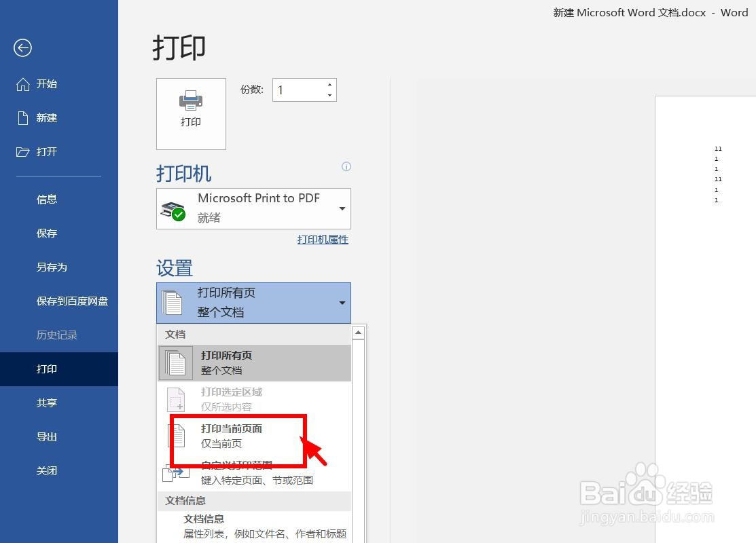This screenshot has width=756, height=543.
Task: Click the selection icon of 打印选定区域
Action: click(177, 399)
